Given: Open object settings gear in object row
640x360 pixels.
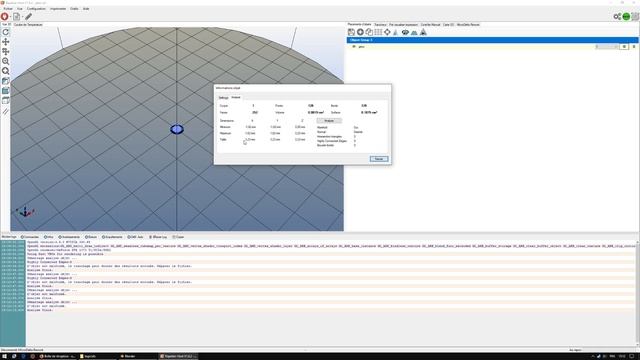Looking at the screenshot, I should (624, 47).
